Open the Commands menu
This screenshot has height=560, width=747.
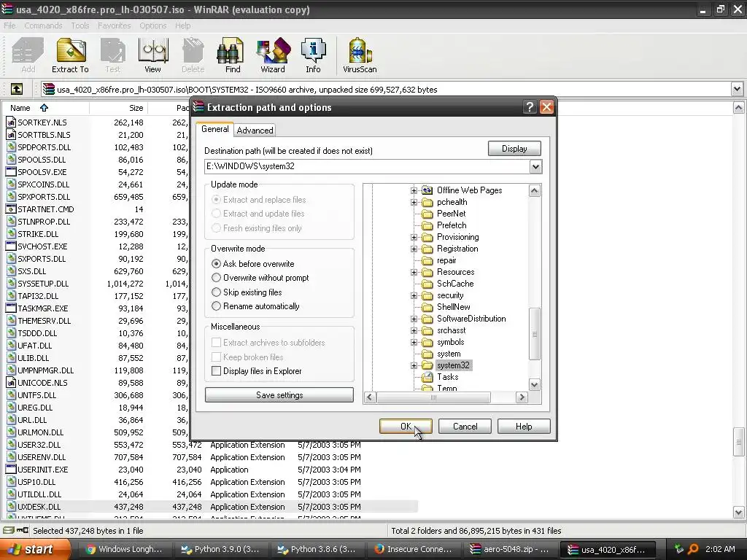[x=43, y=26]
